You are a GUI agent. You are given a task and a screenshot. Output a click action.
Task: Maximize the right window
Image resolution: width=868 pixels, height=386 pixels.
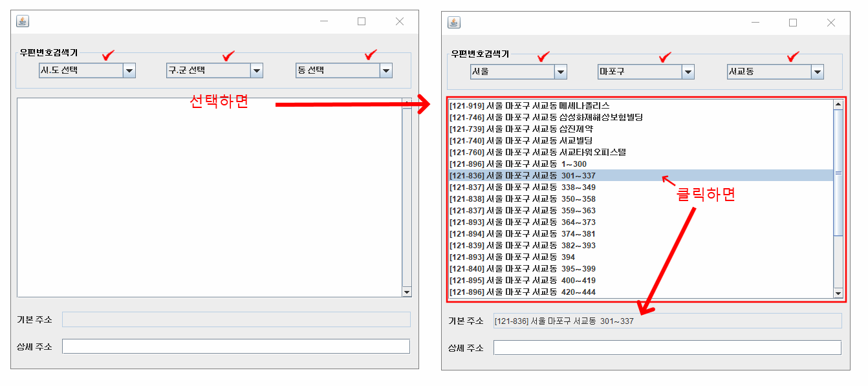pyautogui.click(x=793, y=23)
